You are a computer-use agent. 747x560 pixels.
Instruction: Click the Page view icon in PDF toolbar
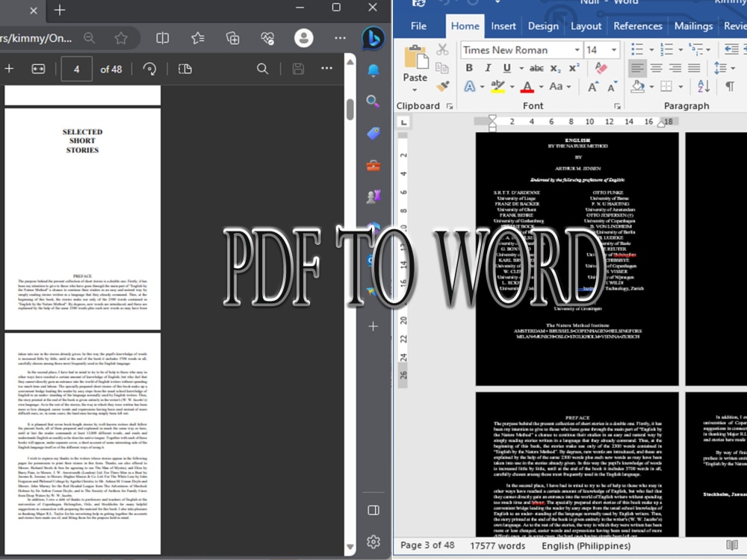click(x=185, y=69)
